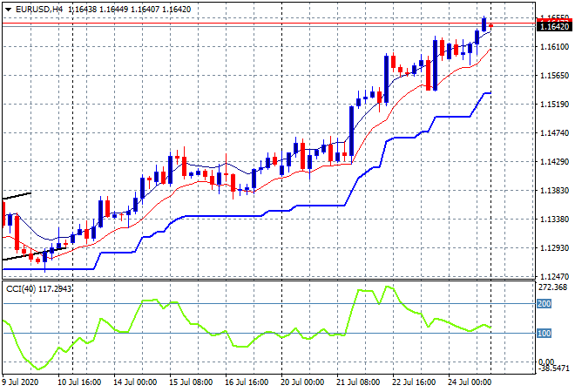This screenshot has width=575, height=392.
Task: Click the 22 Jul 16:00 time axis label
Action: [x=414, y=382]
